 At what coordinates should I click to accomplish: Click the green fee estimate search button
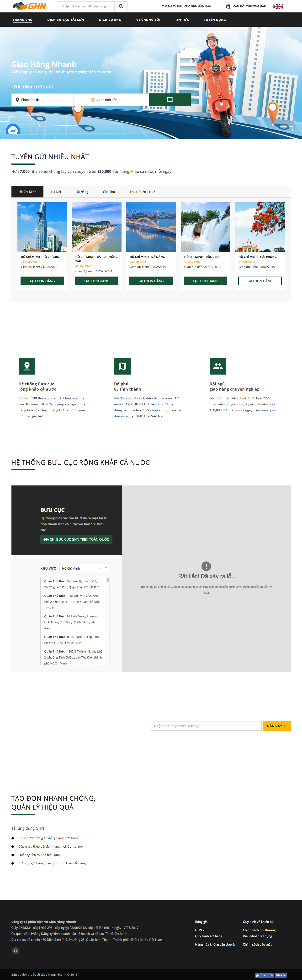click(170, 99)
